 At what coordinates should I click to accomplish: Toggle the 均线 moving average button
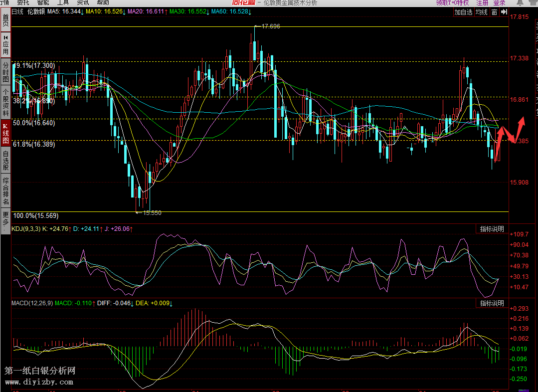click(481, 12)
